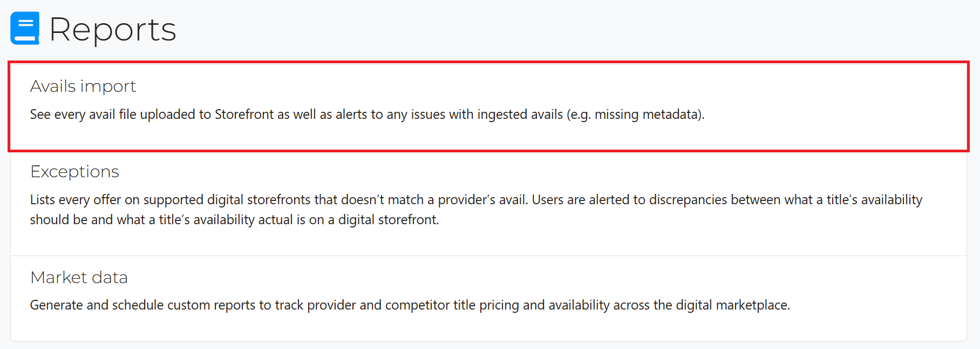Open the Market data report
This screenshot has height=349, width=980.
(79, 277)
